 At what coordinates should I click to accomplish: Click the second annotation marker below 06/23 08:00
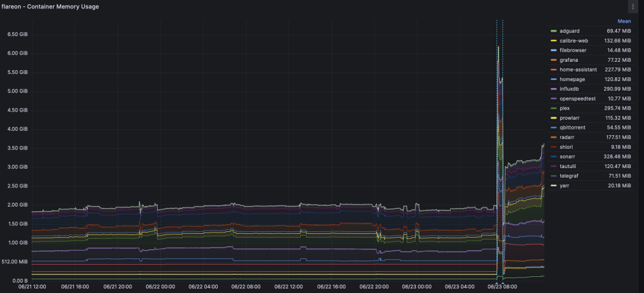point(503,283)
